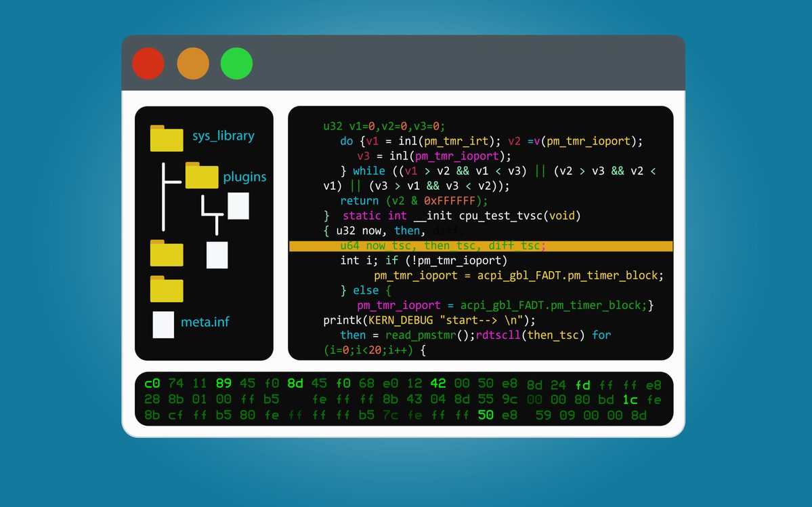Image resolution: width=812 pixels, height=507 pixels.
Task: Click the white file icon inside plugins
Action: pyautogui.click(x=238, y=205)
